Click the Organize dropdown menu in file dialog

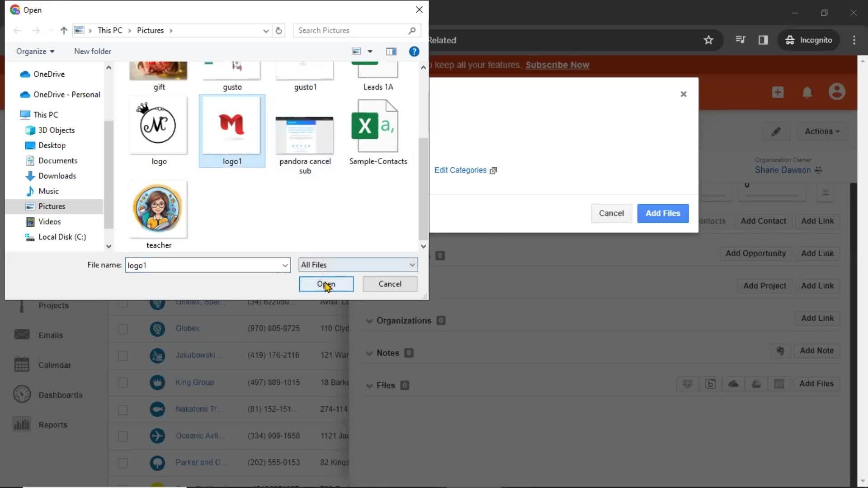pos(34,51)
